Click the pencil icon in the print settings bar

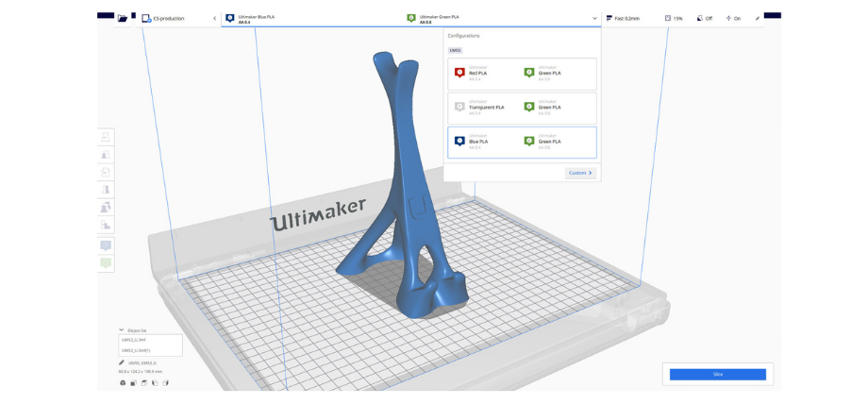[758, 18]
